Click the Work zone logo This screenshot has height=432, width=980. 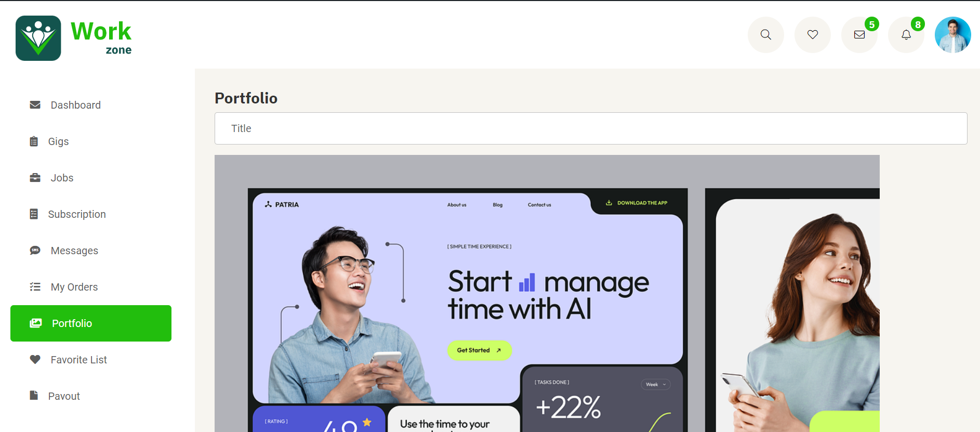pos(74,38)
